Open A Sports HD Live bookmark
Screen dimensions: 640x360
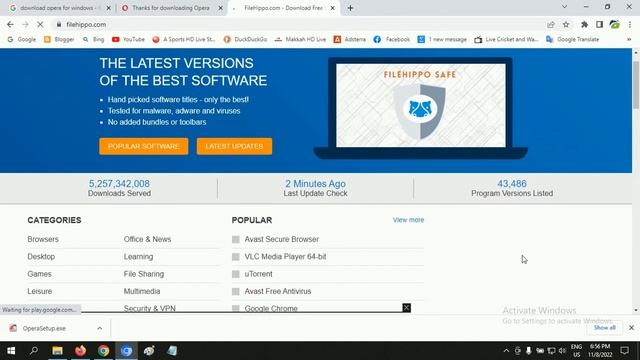point(184,39)
